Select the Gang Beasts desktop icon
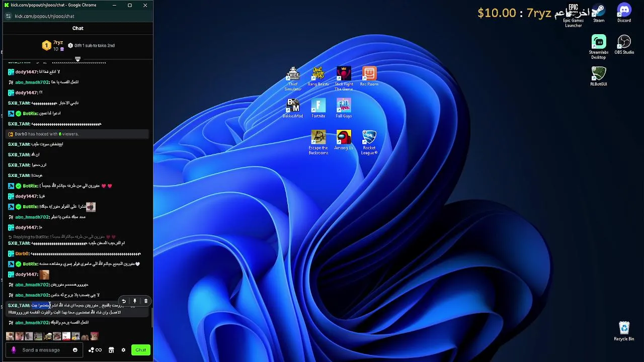The height and width of the screenshot is (362, 644). [x=318, y=76]
